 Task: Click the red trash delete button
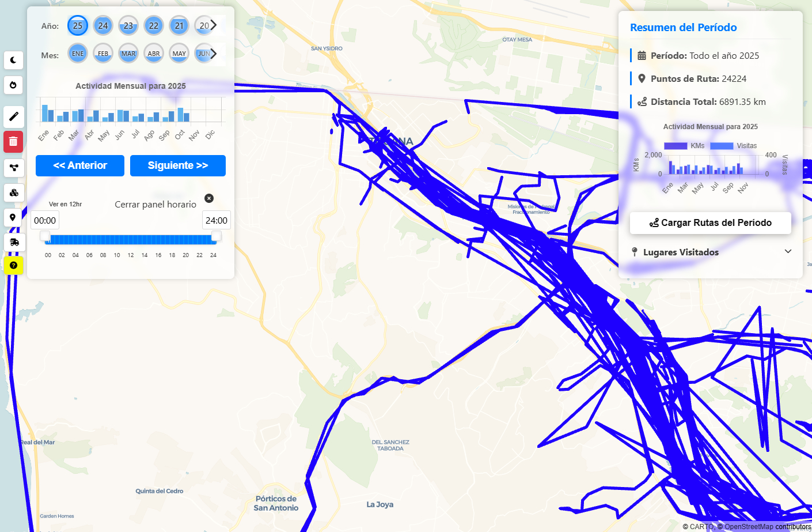[13, 141]
